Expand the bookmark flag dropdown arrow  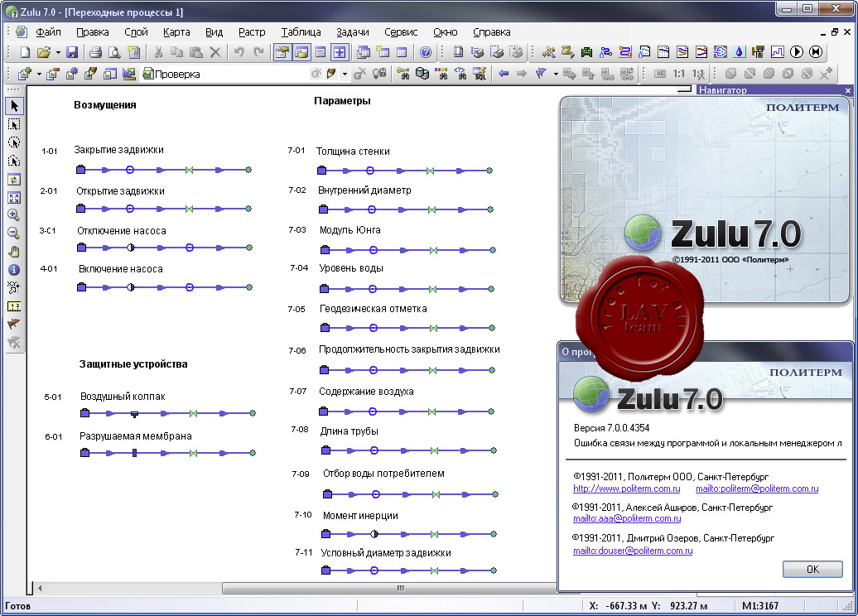pyautogui.click(x=556, y=74)
